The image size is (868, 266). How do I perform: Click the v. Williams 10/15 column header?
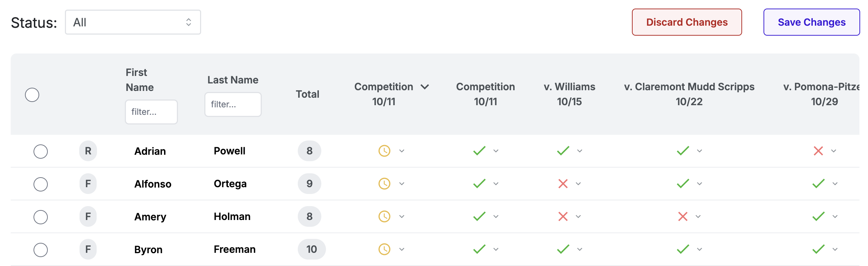[569, 94]
